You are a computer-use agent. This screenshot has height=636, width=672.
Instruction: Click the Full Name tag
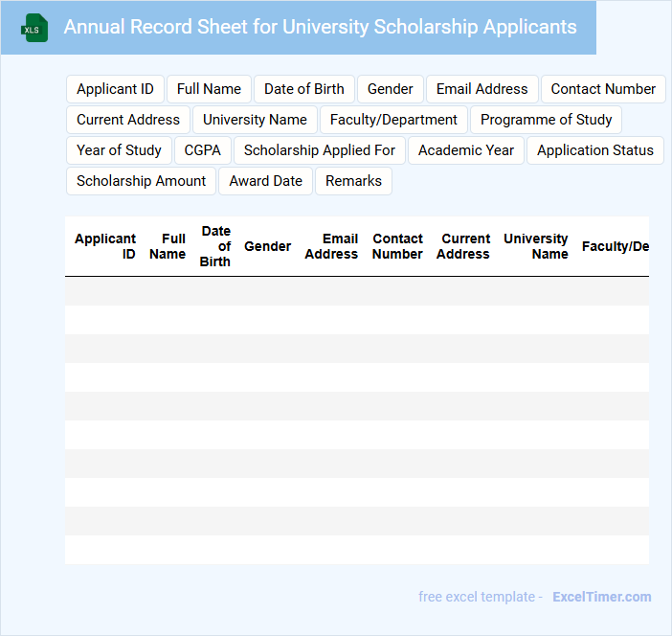coord(209,89)
